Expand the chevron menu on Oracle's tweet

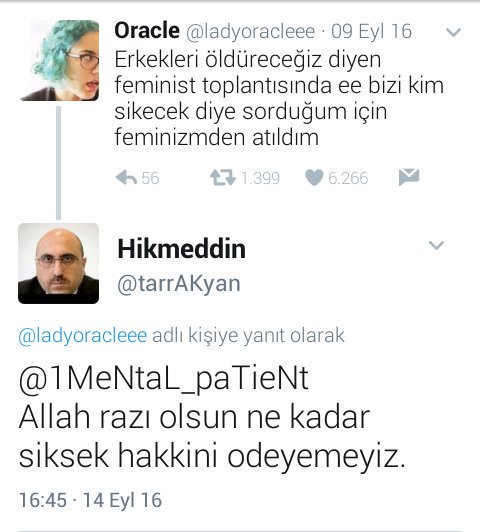click(454, 32)
